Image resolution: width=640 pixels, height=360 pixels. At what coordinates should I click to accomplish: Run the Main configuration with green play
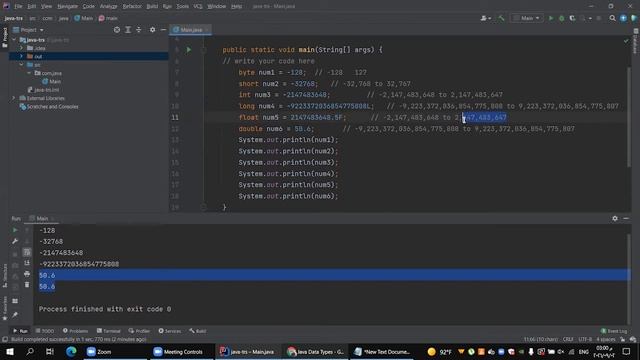tap(551, 18)
